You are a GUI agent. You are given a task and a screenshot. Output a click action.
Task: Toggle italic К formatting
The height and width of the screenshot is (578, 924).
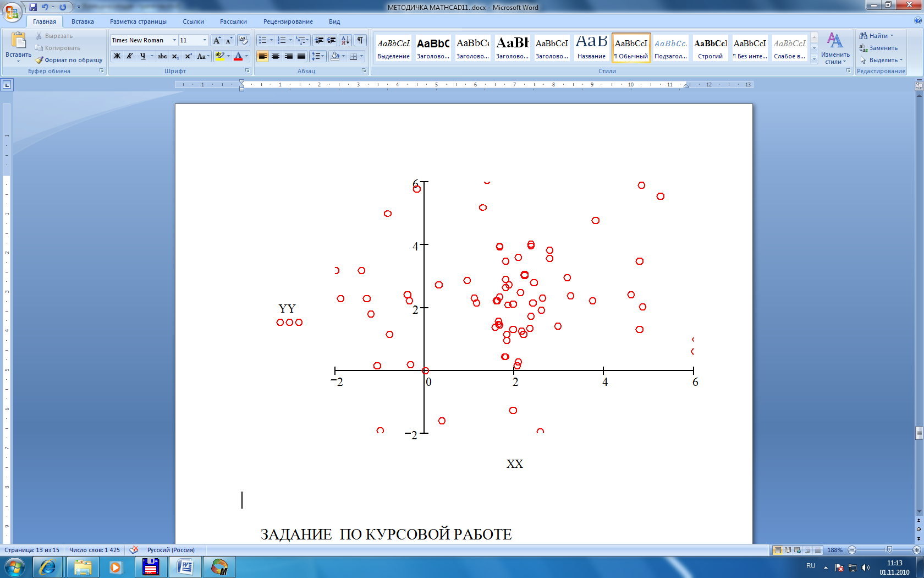[x=130, y=56]
